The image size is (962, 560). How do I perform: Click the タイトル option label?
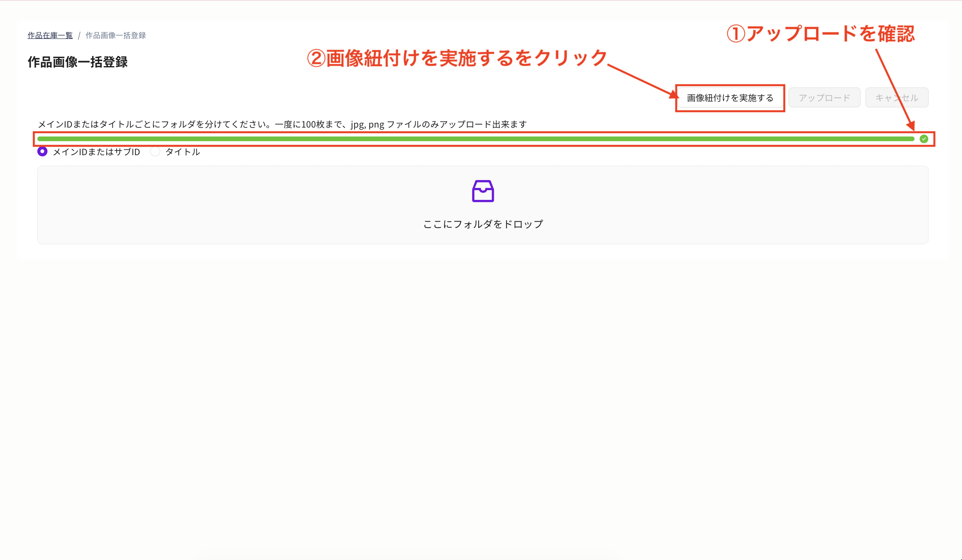pos(182,152)
